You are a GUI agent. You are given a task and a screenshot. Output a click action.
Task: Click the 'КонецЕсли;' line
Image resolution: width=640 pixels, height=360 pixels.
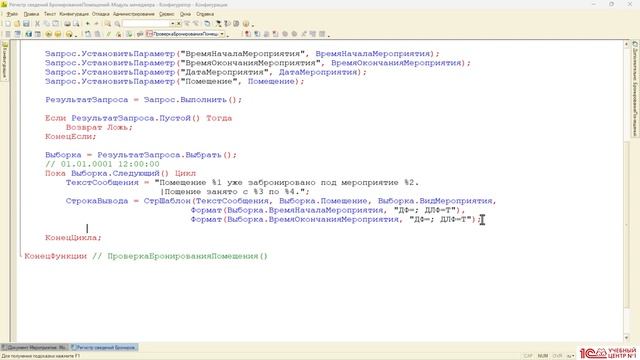click(71, 136)
